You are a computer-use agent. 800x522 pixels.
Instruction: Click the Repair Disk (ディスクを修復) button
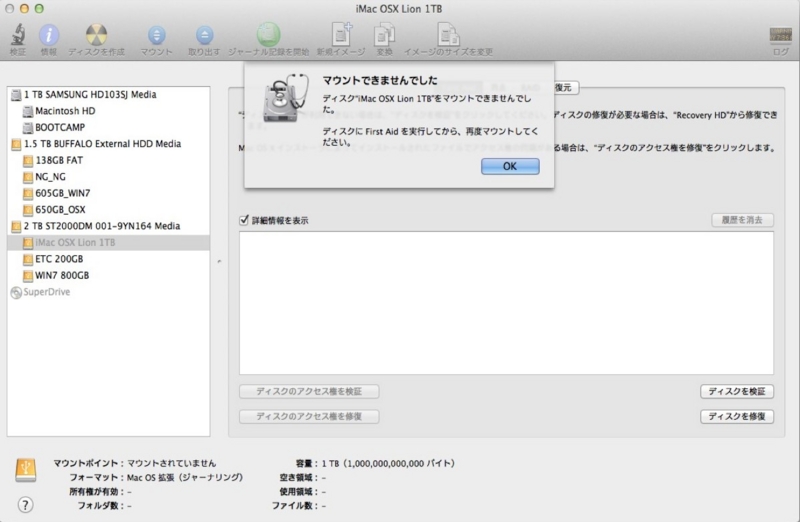[737, 416]
